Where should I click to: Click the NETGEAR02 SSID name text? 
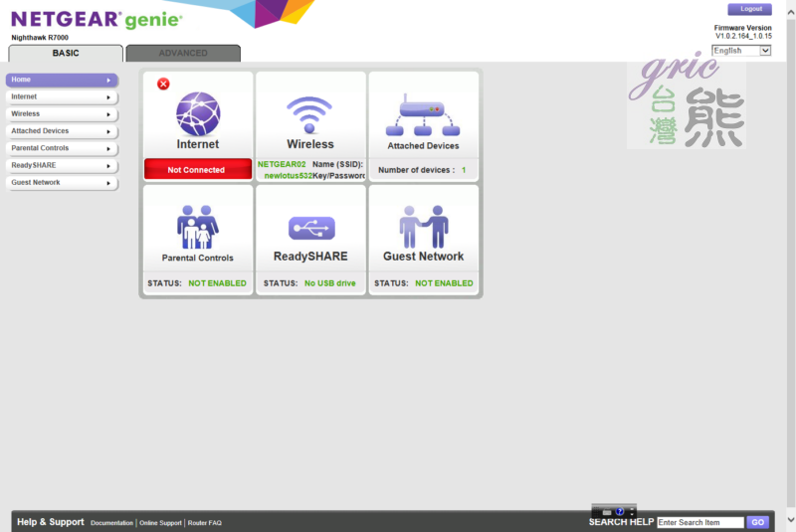282,164
